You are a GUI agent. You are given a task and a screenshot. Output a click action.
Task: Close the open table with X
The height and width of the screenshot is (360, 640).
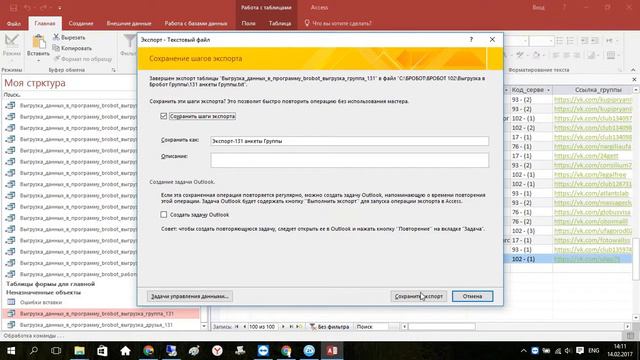pyautogui.click(x=634, y=80)
